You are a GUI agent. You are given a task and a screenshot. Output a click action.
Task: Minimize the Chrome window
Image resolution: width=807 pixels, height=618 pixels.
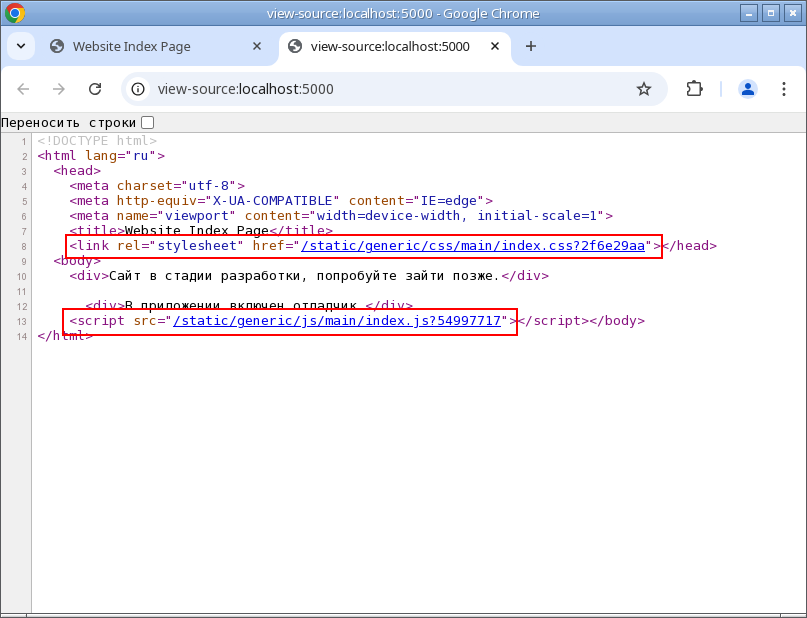pos(748,13)
